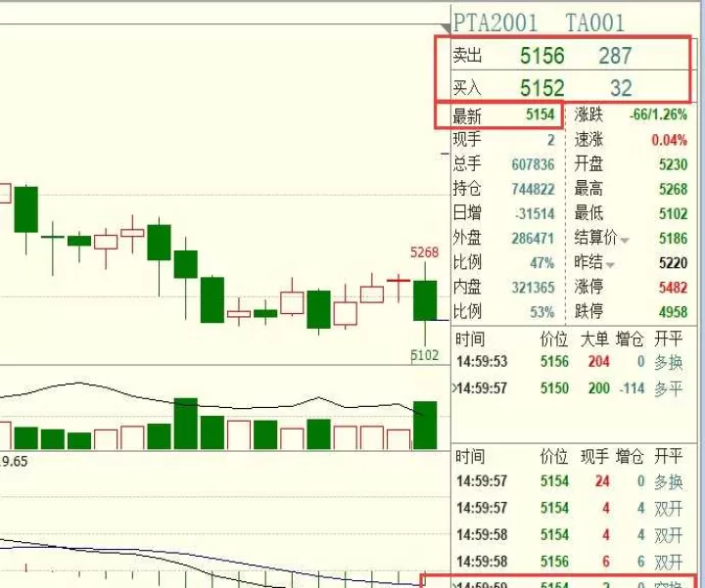Select the 14:59:53 large order row
705x588 pixels.
[569, 362]
